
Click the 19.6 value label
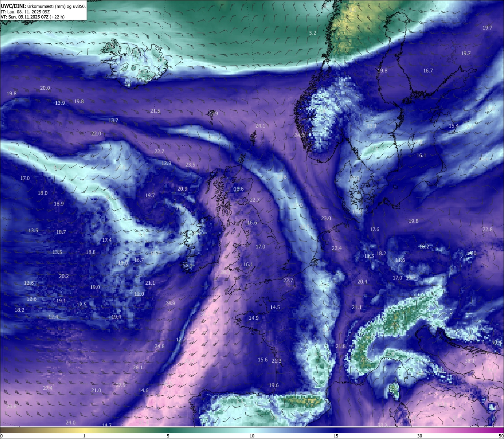coord(274,385)
